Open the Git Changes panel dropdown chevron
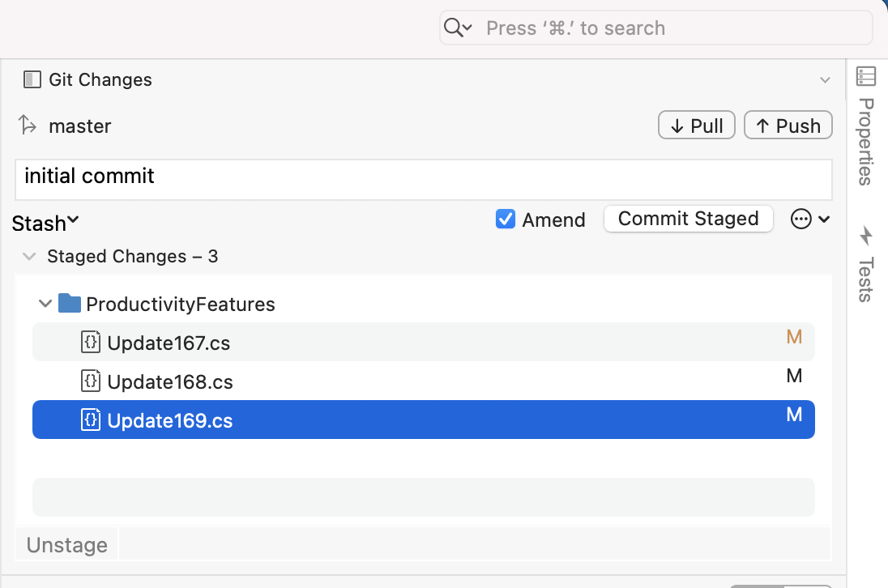Image resolution: width=888 pixels, height=588 pixels. [x=825, y=80]
